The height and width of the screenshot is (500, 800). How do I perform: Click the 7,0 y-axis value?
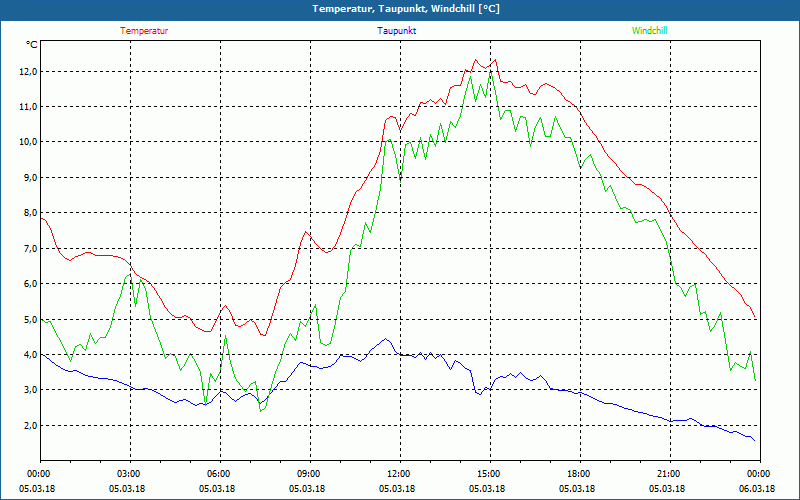coord(30,249)
